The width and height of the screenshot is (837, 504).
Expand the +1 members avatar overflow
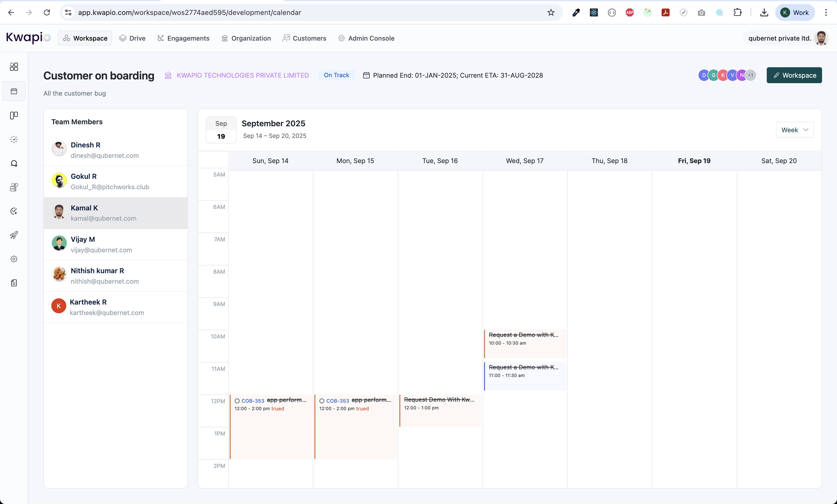[x=750, y=75]
